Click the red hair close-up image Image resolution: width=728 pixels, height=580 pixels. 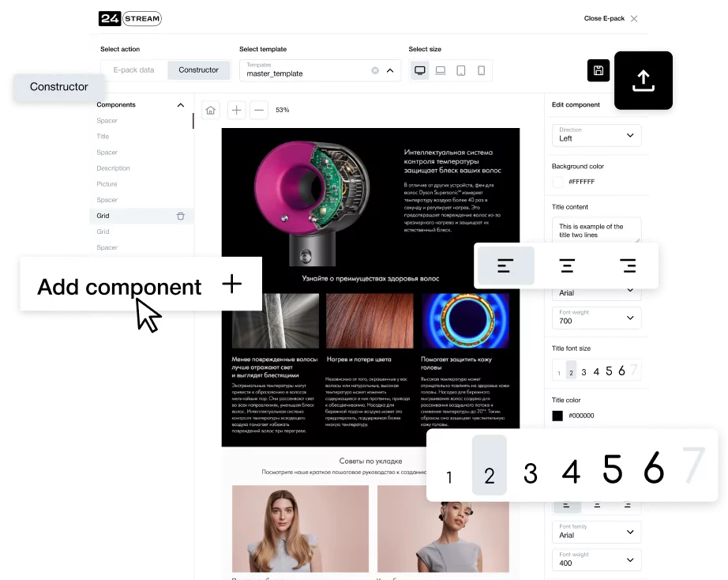click(x=370, y=321)
